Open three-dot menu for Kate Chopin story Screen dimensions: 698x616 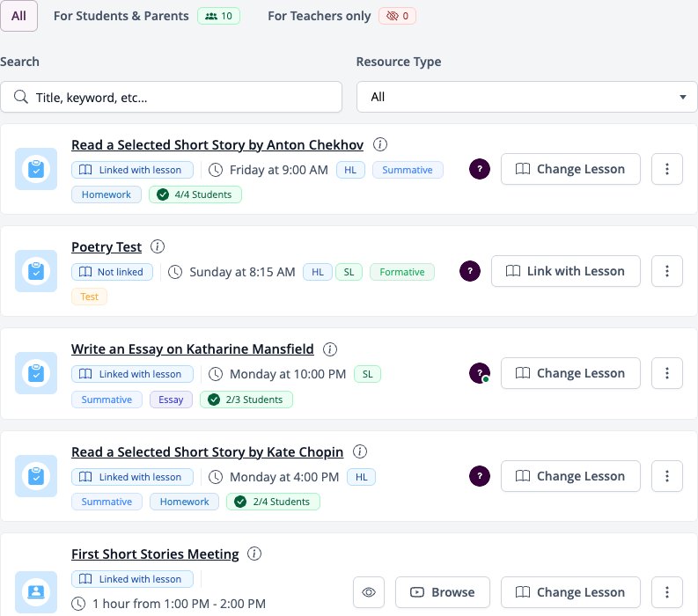[x=667, y=476]
